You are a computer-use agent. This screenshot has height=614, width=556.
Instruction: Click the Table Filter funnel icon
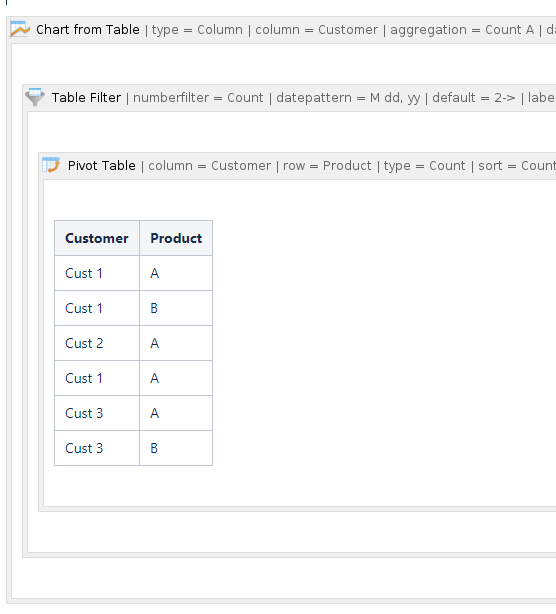(35, 97)
